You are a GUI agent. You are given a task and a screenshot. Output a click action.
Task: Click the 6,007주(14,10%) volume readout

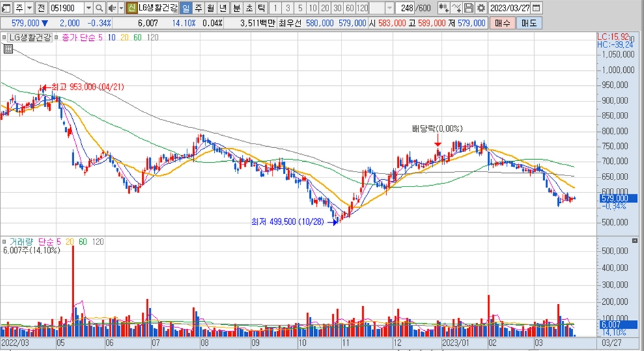pos(32,250)
